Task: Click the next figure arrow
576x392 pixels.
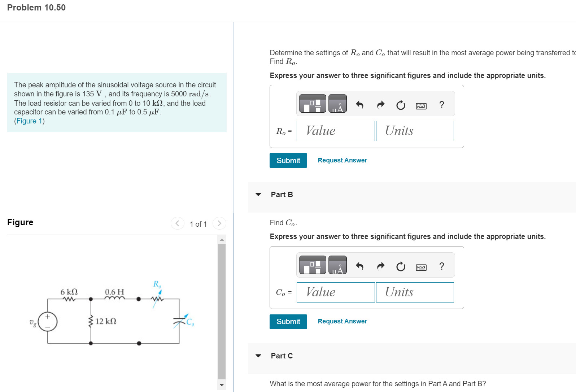Action: coord(219,223)
